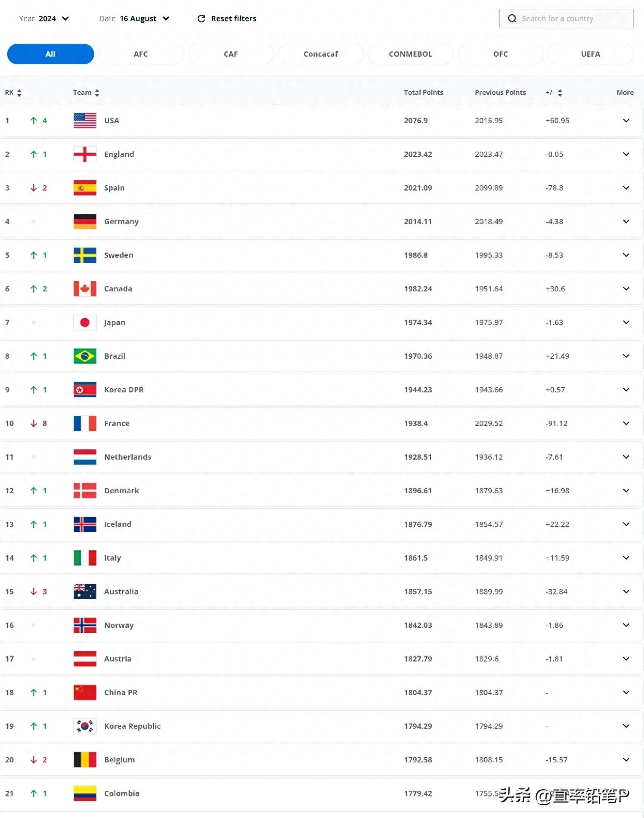644x818 pixels.
Task: Sort by Team column arrows
Action: coord(97,93)
